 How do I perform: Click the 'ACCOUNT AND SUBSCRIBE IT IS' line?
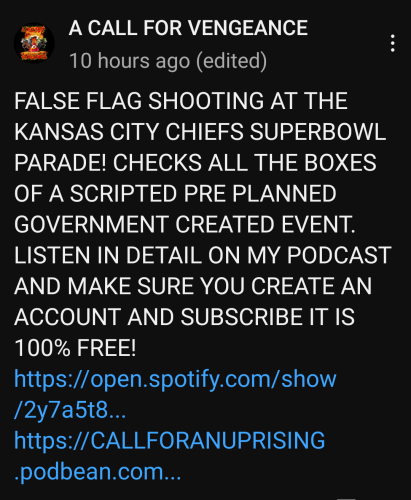tap(184, 317)
